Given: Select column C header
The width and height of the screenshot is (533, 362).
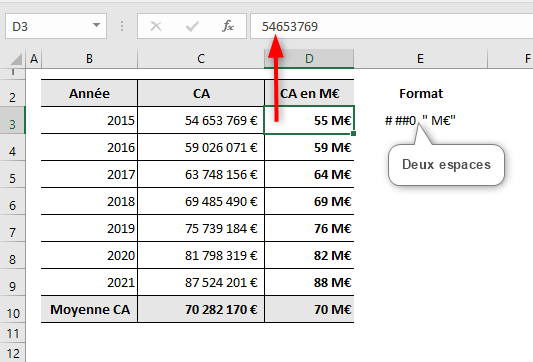Looking at the screenshot, I should coord(201,59).
